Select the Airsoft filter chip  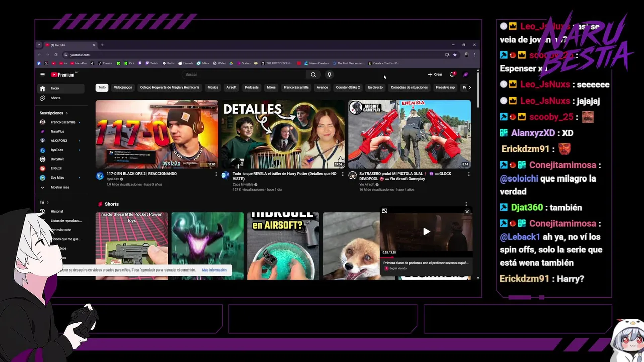(x=231, y=87)
